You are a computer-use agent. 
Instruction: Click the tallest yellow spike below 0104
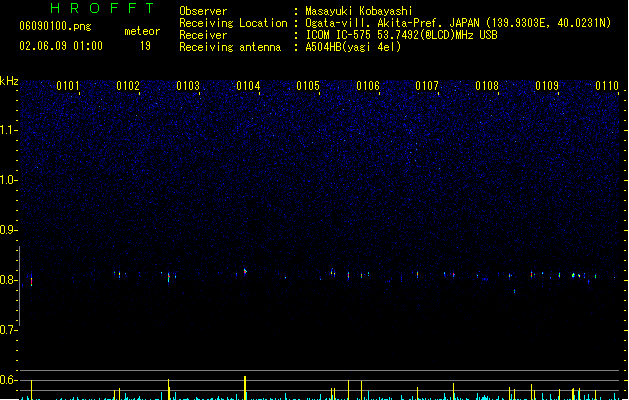click(245, 388)
